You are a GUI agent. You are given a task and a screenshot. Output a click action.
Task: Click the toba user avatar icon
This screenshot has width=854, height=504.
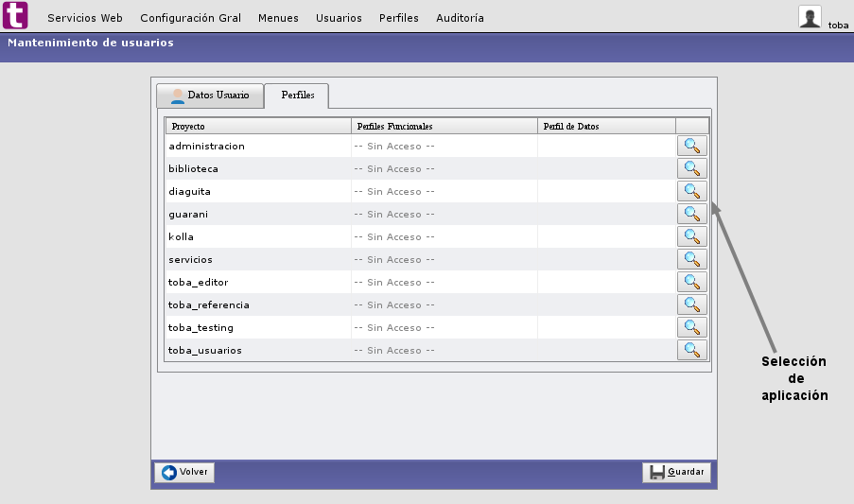coord(810,16)
